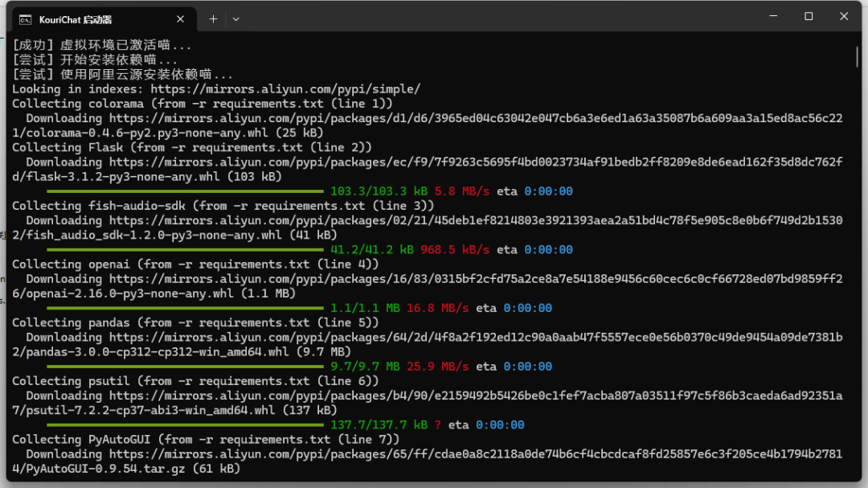
Task: Close the terminal window
Action: [x=844, y=16]
